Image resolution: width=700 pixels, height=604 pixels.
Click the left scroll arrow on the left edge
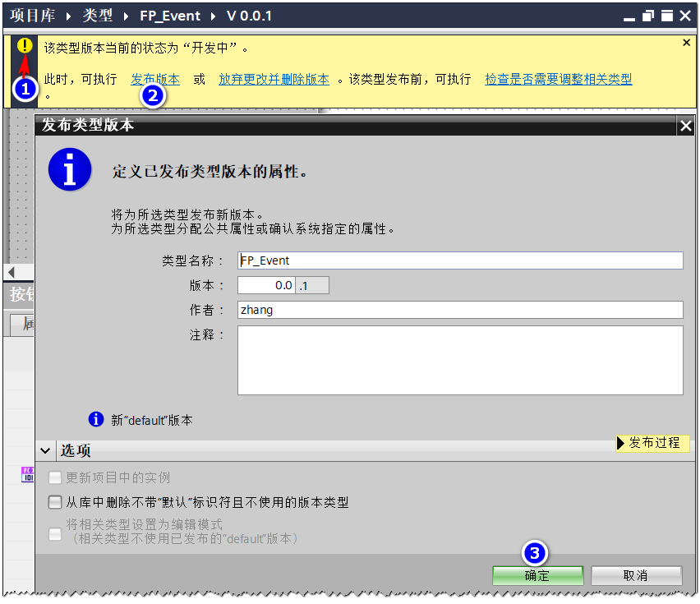point(12,272)
